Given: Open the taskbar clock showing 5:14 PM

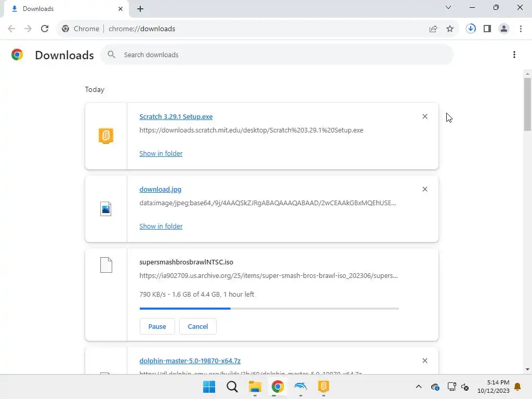Looking at the screenshot, I should point(494,387).
